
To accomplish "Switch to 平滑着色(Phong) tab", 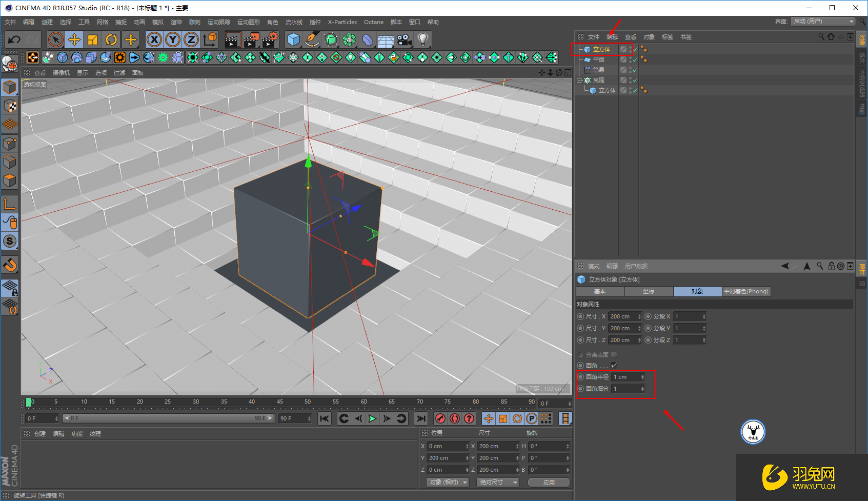I will click(x=746, y=291).
